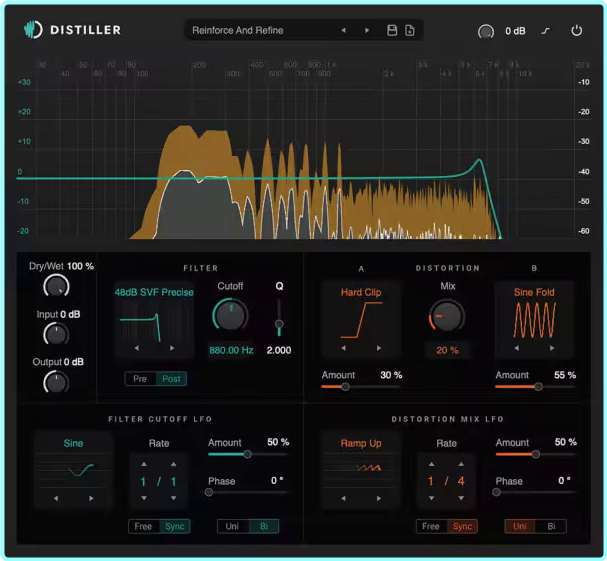The image size is (607, 561).
Task: Set filter routing to Post
Action: tap(171, 379)
